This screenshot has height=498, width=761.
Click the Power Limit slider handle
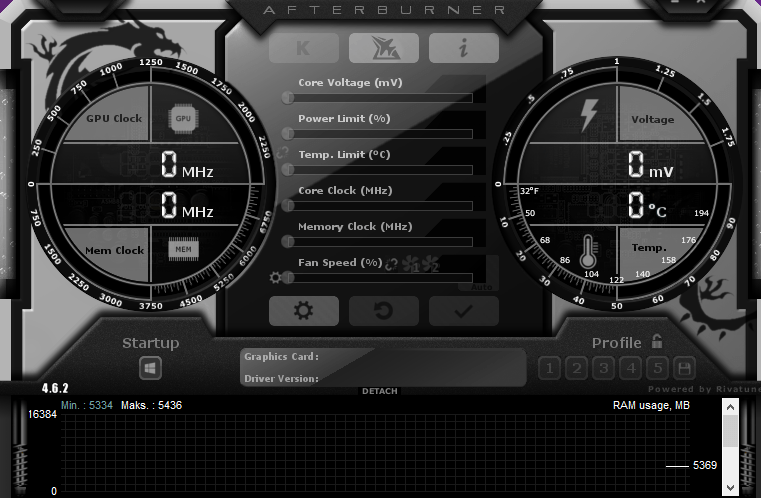point(288,133)
